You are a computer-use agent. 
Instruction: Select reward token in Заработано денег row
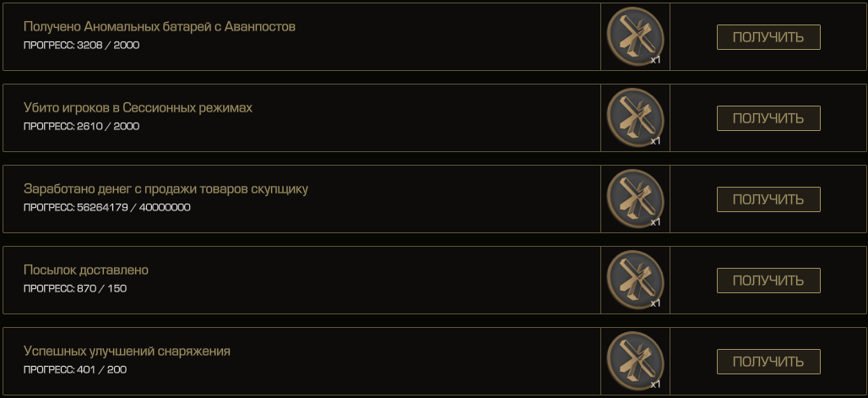point(635,199)
